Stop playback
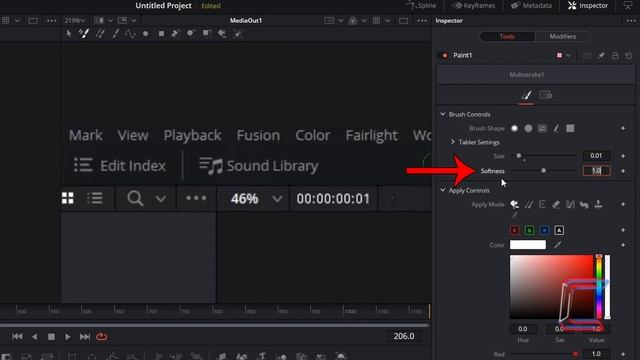Viewport: 640px width, 360px height. [51, 337]
